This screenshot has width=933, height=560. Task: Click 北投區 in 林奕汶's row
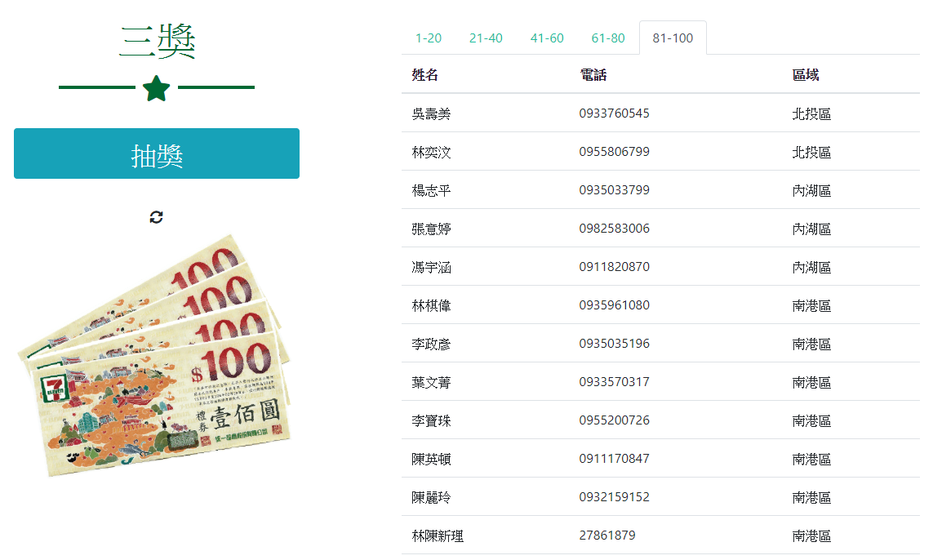click(x=811, y=153)
